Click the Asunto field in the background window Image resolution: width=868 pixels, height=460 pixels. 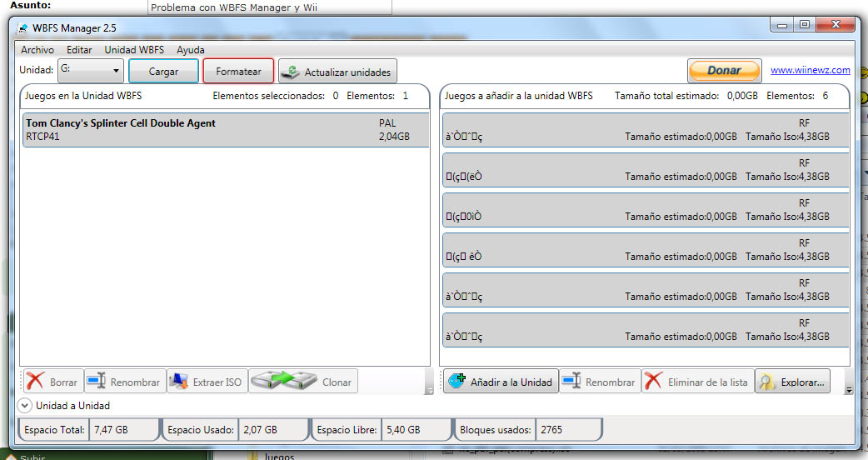click(x=270, y=7)
